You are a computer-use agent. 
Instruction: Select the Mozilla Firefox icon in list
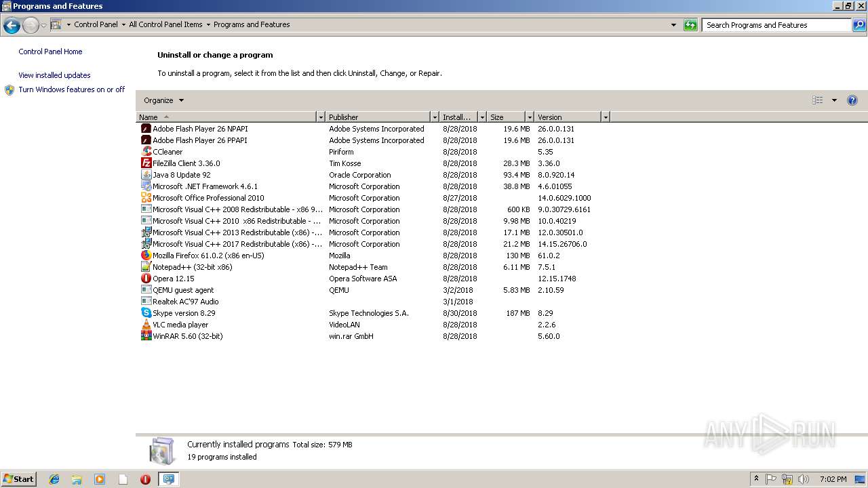(146, 256)
